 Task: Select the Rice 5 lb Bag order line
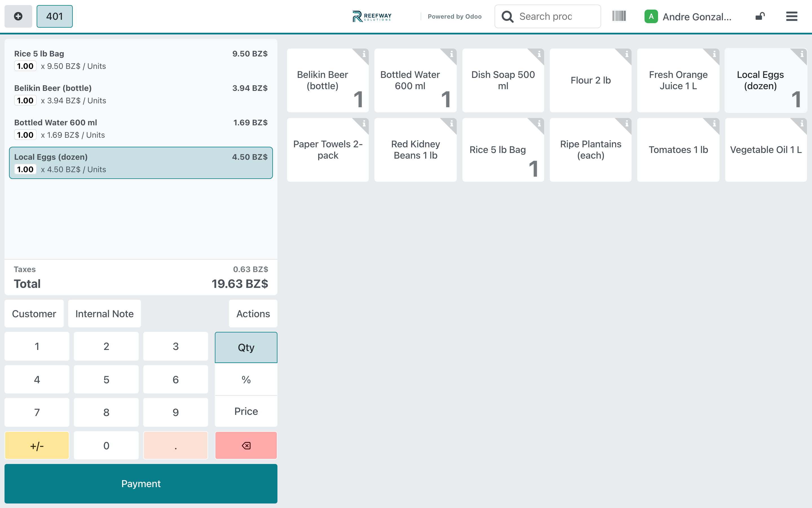pos(141,60)
